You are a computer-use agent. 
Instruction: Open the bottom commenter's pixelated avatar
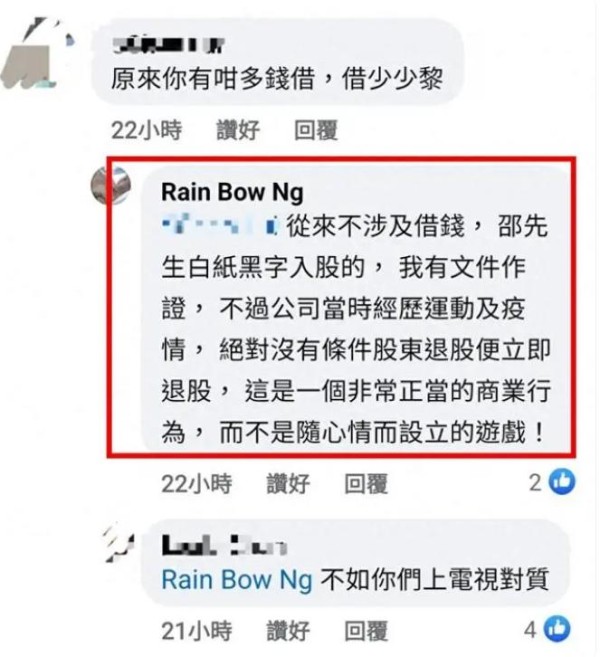[x=119, y=542]
